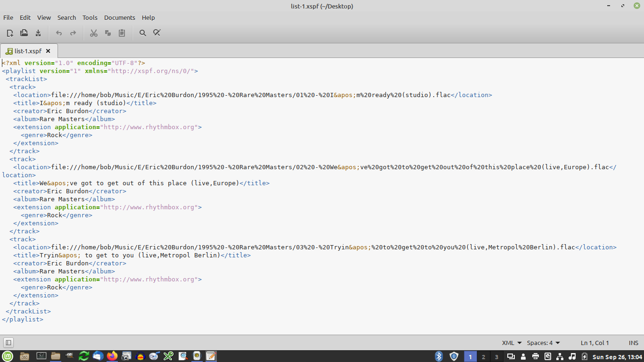Open the XML language dropdown

(512, 343)
